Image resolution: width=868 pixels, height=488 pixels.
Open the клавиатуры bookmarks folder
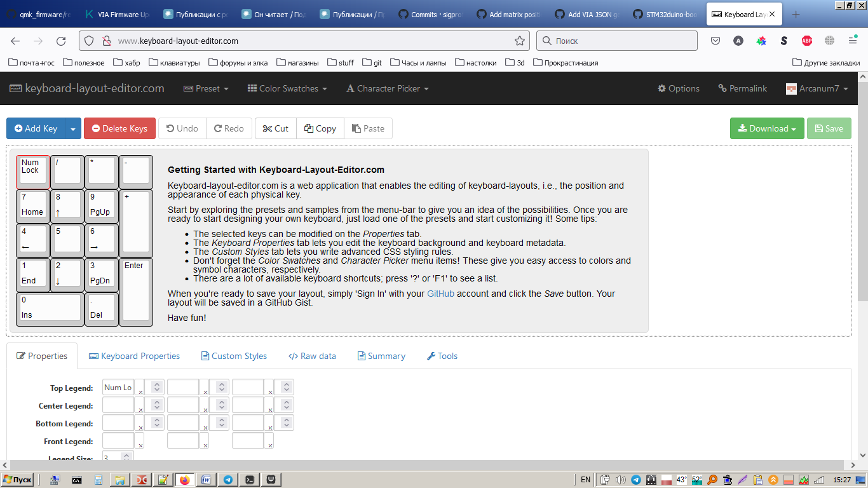[175, 63]
